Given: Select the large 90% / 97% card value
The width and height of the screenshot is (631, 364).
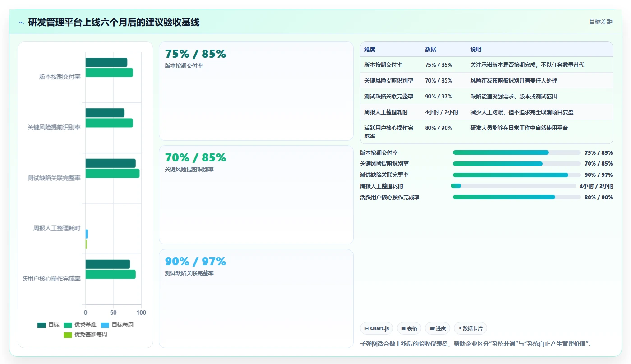Looking at the screenshot, I should pyautogui.click(x=195, y=262).
